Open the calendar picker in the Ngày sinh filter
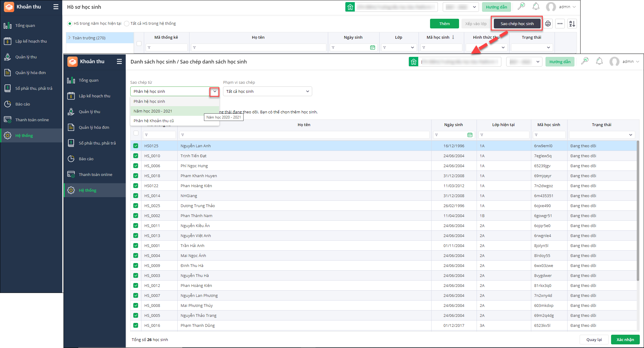Screen dimensions: 644x348 click(470, 135)
